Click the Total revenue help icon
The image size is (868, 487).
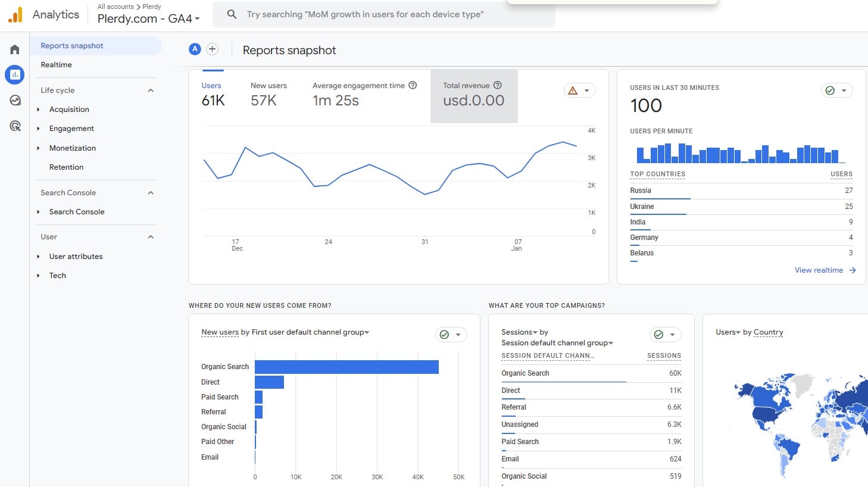(x=498, y=85)
